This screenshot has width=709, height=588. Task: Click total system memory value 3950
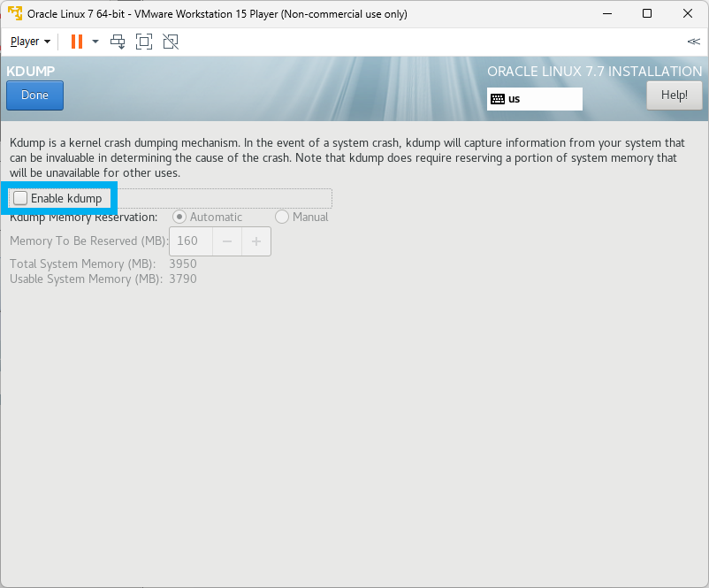183,263
